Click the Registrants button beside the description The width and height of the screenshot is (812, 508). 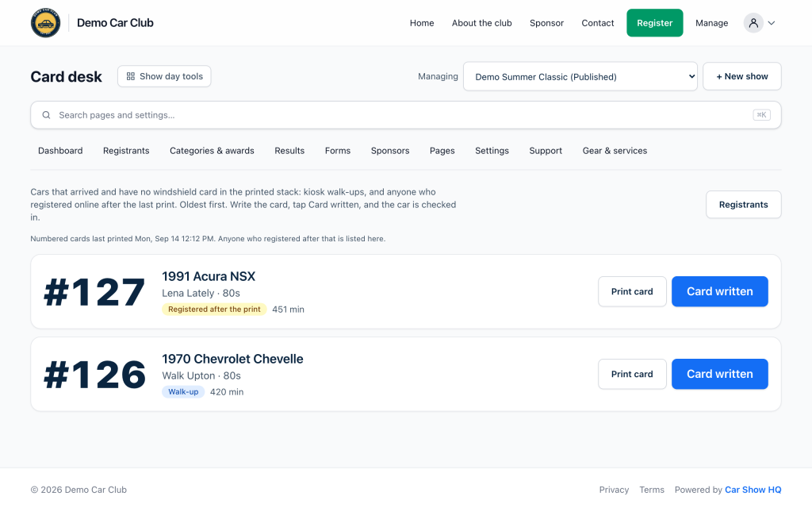point(743,204)
